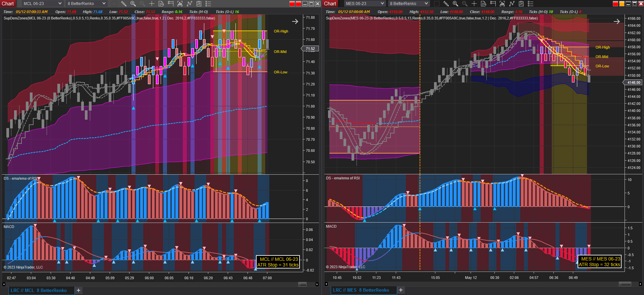Select SupDemZones indicator label on MCL chart
Image resolution: width=644 pixels, height=295 pixels.
[x=109, y=18]
